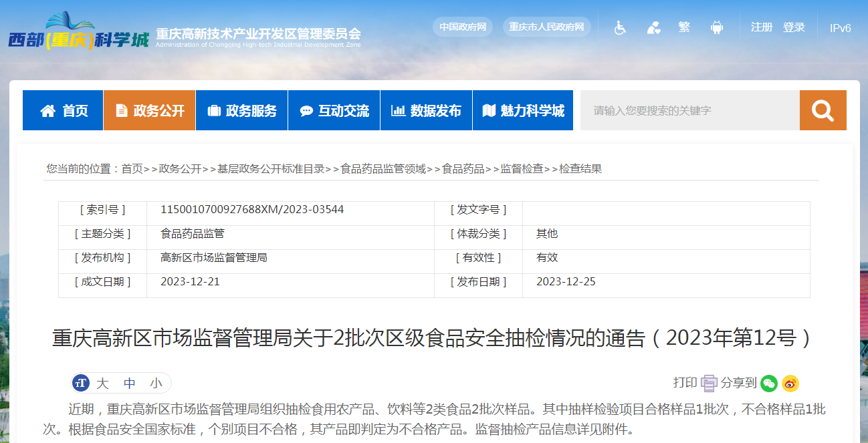Open the 首页 navigation tab

[63, 110]
